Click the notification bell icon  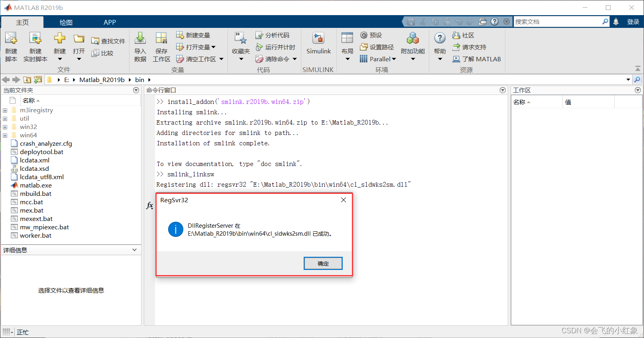coord(616,21)
